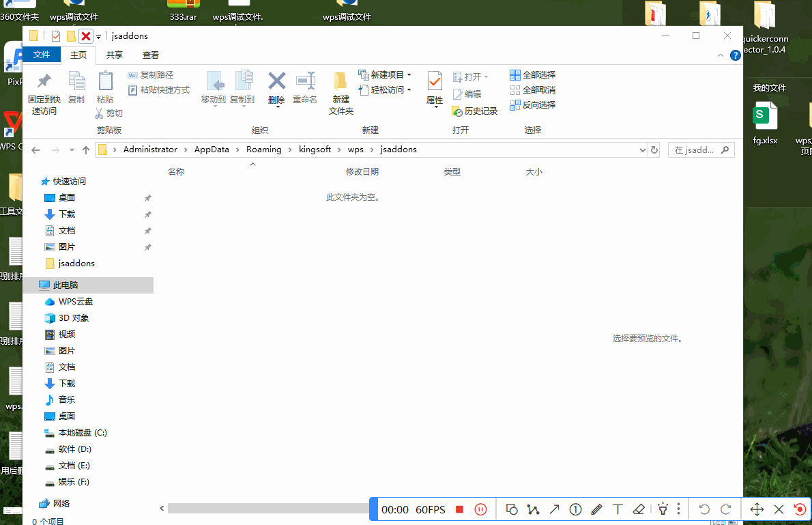812x525 pixels.
Task: Open recent locations dropdown arrow
Action: point(72,150)
